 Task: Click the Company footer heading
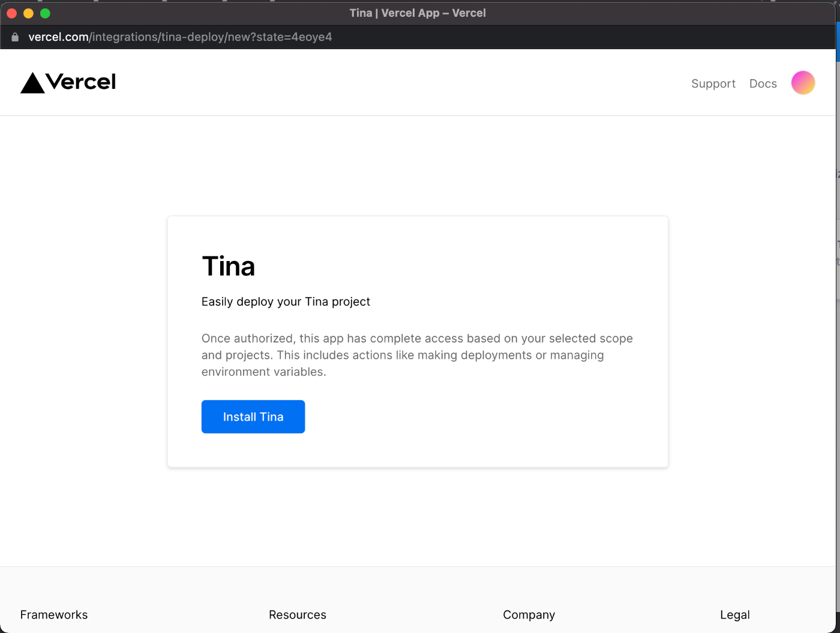(529, 615)
